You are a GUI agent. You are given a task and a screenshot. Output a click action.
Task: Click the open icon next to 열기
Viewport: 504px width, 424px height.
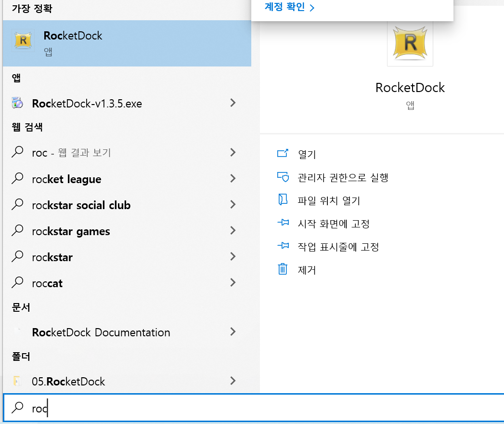pyautogui.click(x=283, y=153)
